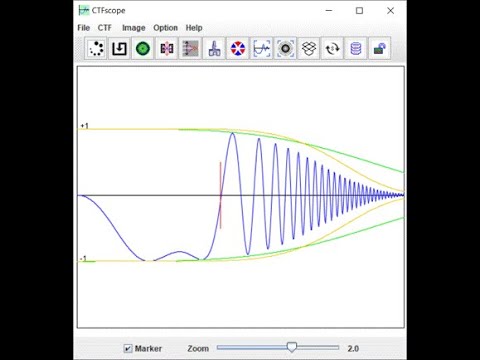480x360 pixels.
Task: Close the CTFscope window
Action: [x=390, y=11]
